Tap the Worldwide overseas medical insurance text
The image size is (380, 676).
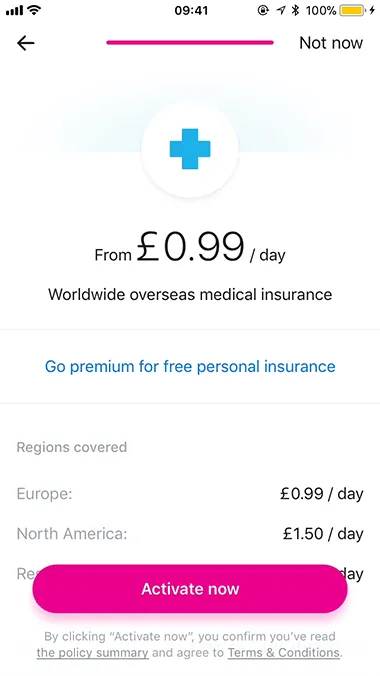coord(190,295)
